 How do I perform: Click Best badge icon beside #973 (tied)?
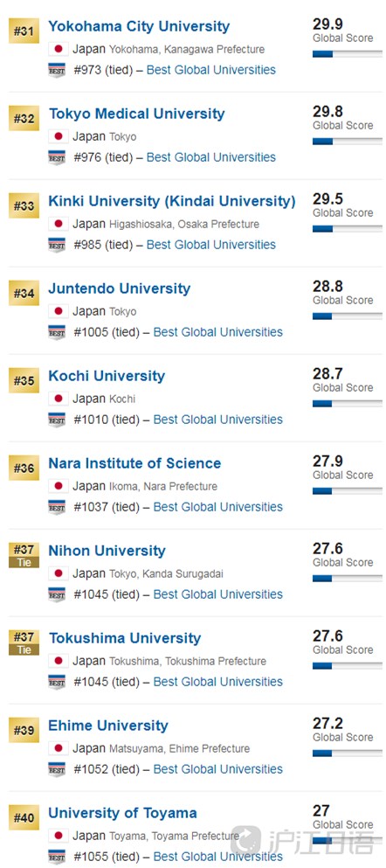(57, 70)
